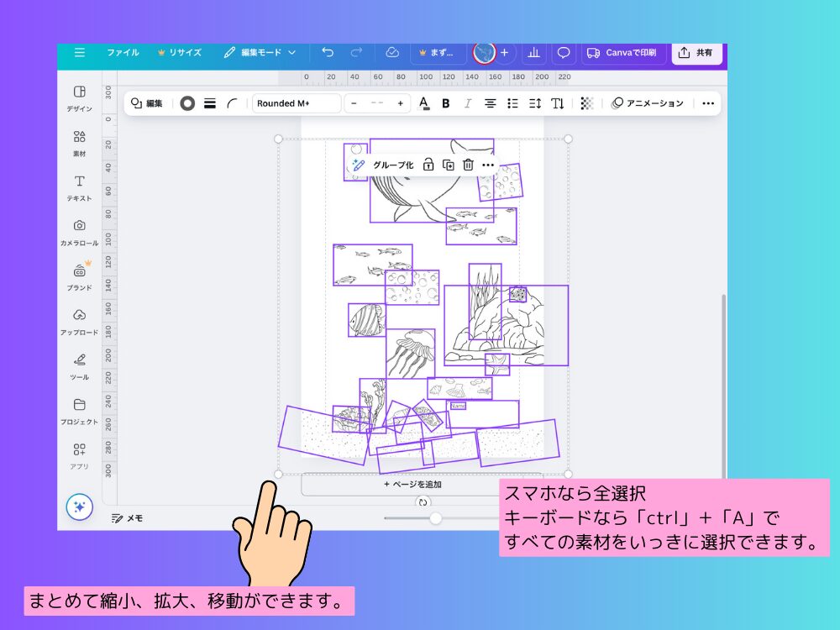Open the プロジェクト (Projects) panel
The image size is (840, 630).
tap(79, 408)
